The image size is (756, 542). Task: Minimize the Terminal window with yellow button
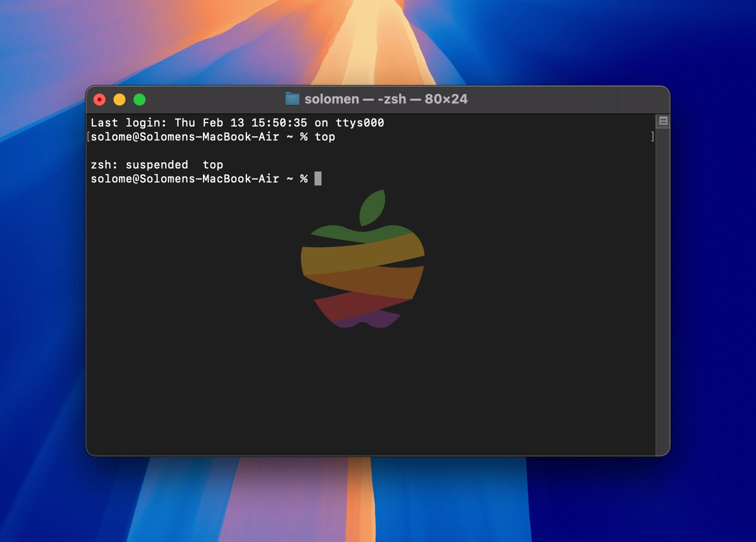point(119,99)
